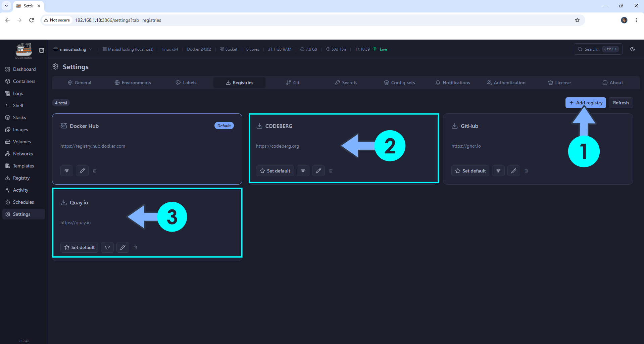Set CODEBERG as default registry
The width and height of the screenshot is (644, 344).
pyautogui.click(x=275, y=171)
